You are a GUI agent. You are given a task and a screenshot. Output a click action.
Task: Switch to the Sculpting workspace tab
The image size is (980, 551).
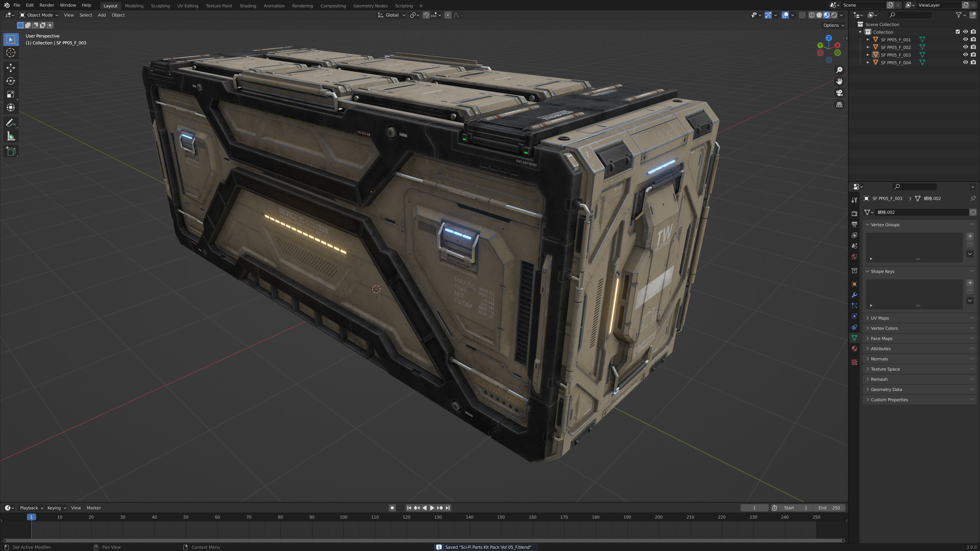160,6
